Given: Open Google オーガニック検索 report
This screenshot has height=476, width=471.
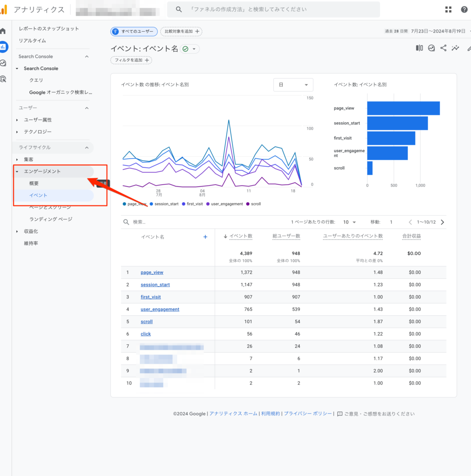Looking at the screenshot, I should 61,93.
